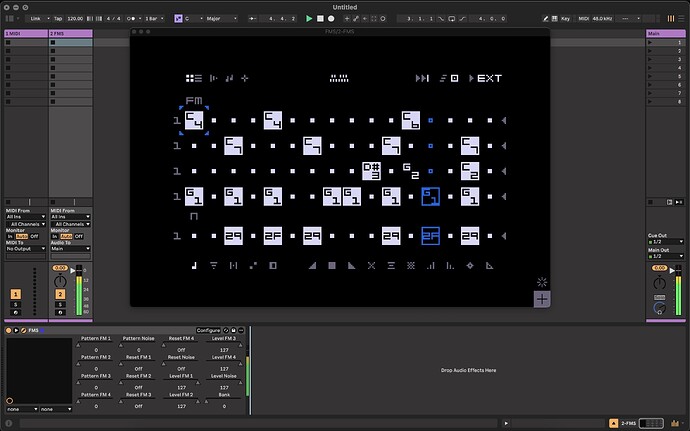Screen dimensions: 690x431
Task: Click the 2 FMS track pan knob
Action: [60, 280]
